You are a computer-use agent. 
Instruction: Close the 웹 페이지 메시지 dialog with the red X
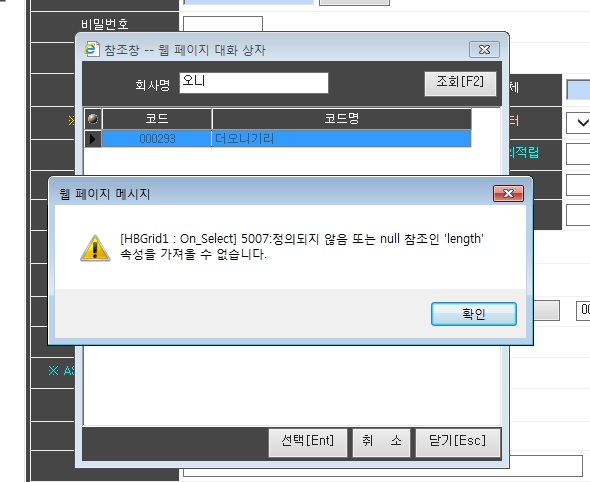508,193
